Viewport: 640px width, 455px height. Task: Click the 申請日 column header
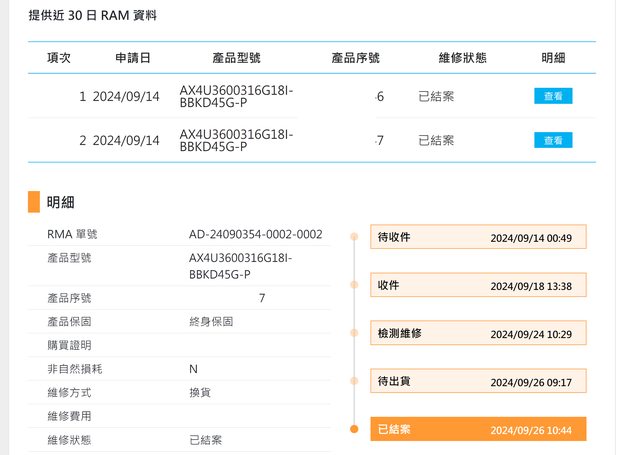(x=133, y=58)
